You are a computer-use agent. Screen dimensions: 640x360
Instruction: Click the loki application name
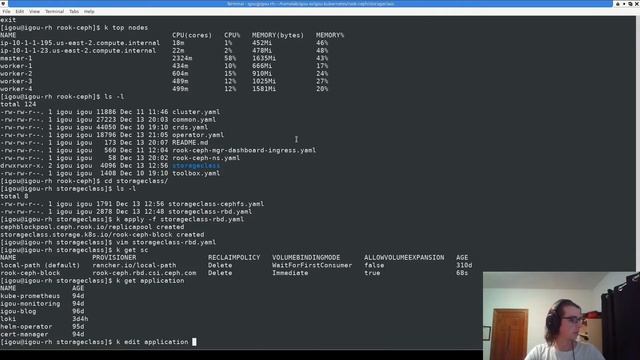point(8,319)
